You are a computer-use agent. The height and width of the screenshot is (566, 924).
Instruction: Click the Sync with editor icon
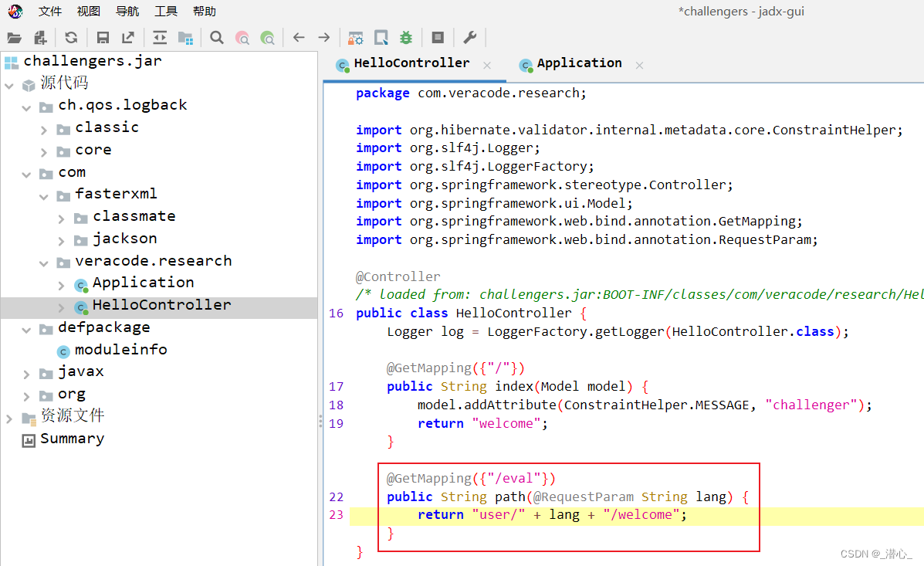click(x=160, y=38)
